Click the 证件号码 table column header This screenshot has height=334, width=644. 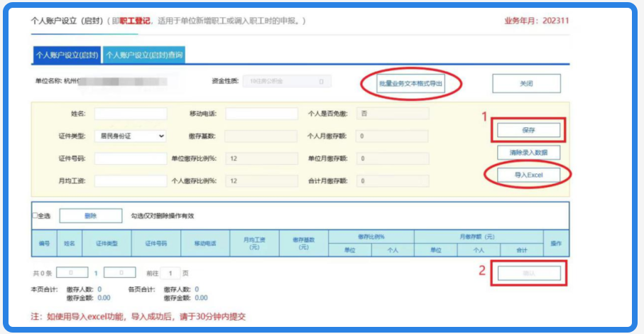(x=156, y=243)
